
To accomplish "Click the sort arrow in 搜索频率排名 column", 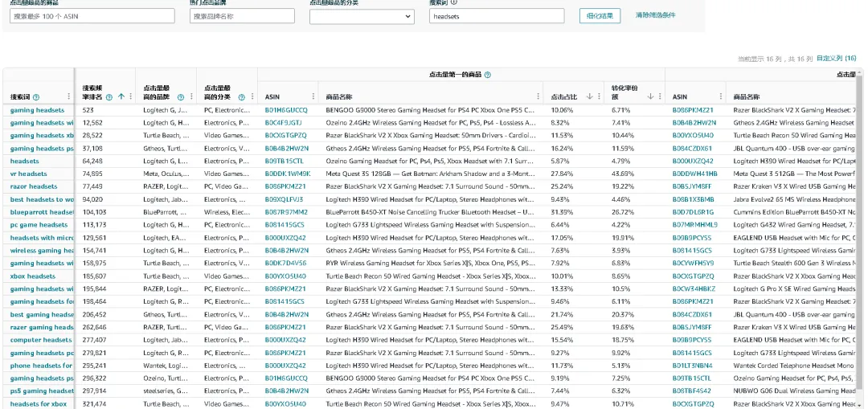I will [x=121, y=96].
